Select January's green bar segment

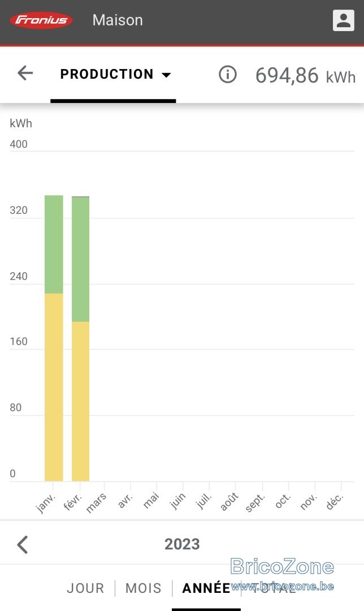(54, 244)
